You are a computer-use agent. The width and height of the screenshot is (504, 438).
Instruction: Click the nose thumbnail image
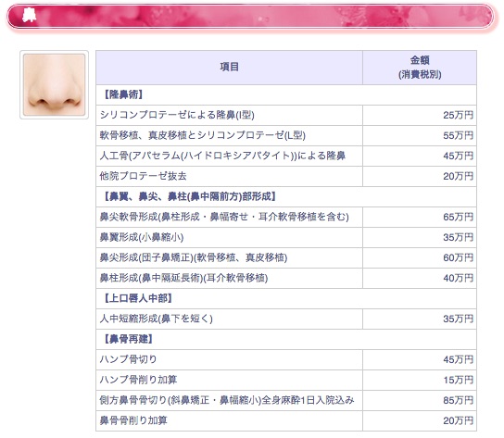pos(54,85)
